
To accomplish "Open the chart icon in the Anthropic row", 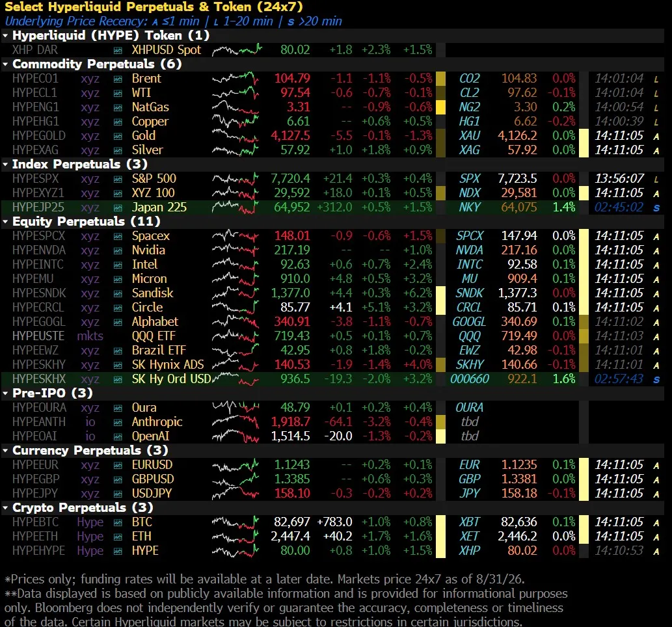I will point(118,423).
